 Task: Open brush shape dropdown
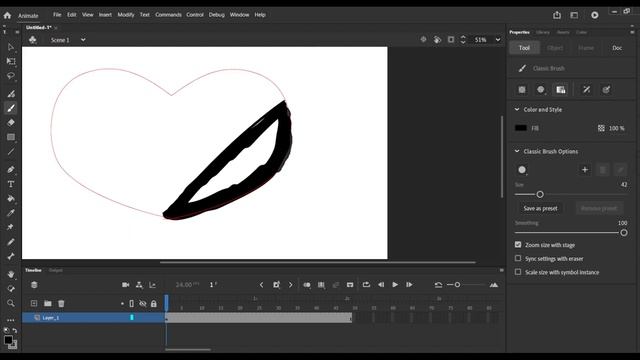pyautogui.click(x=522, y=170)
